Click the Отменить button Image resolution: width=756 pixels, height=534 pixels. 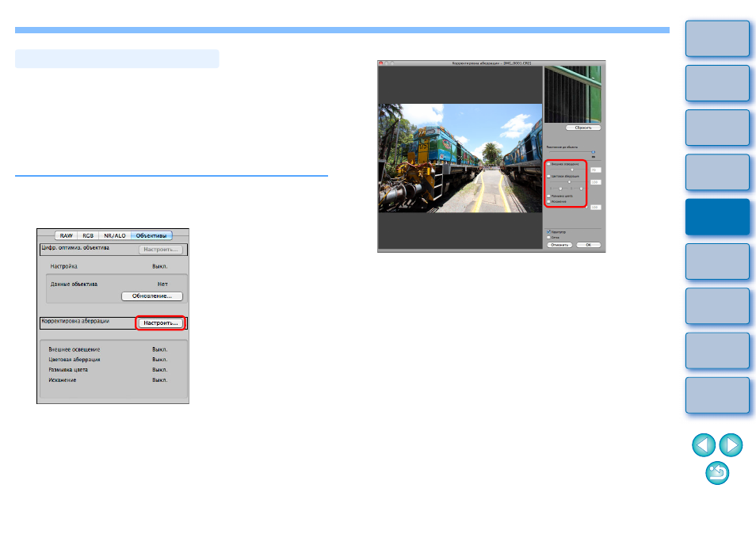(559, 245)
